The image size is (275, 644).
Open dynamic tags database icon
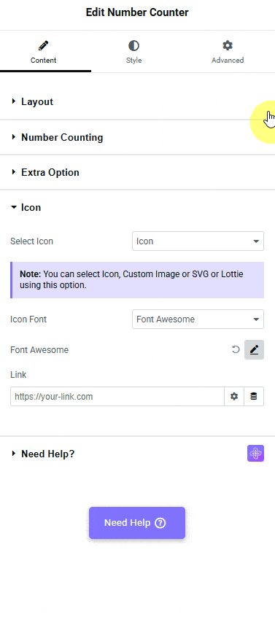pyautogui.click(x=254, y=397)
